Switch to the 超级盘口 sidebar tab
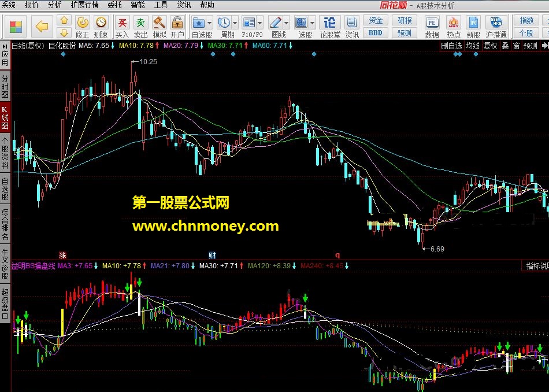Image resolution: width=549 pixels, height=392 pixels. pos(5,304)
